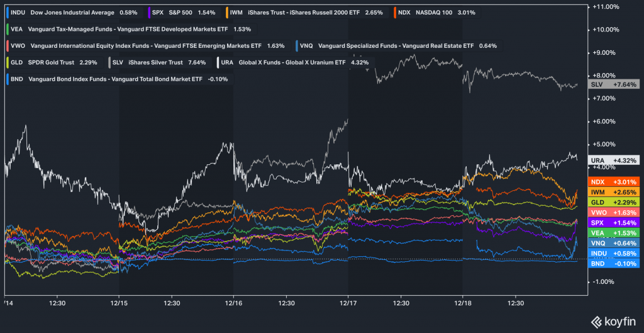Click the green VEA +1.53% axis tag
The image size is (644, 333).
(613, 233)
